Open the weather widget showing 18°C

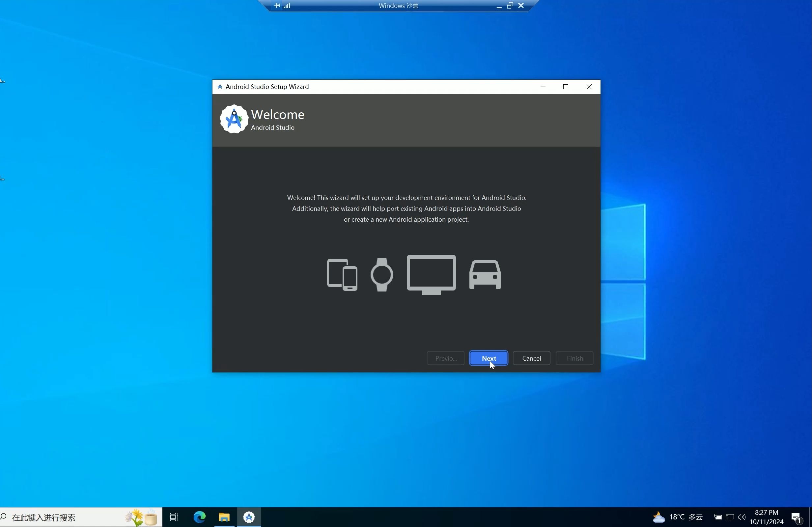(x=678, y=517)
